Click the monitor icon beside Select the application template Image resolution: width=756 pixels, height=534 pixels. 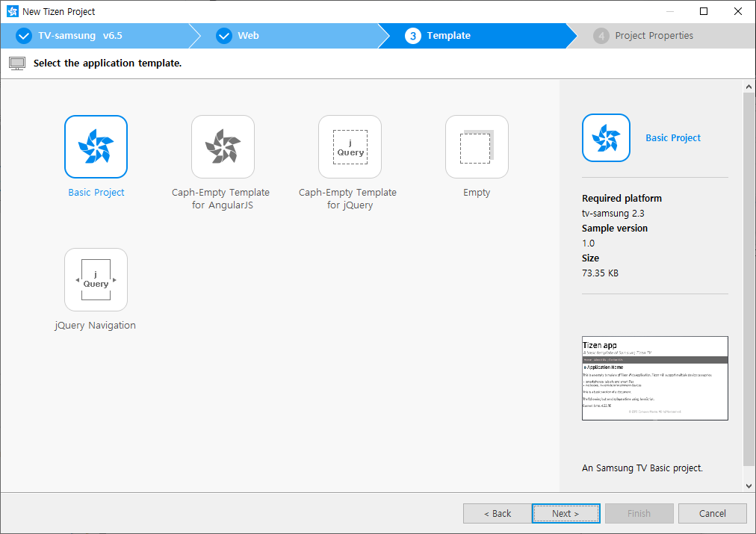pyautogui.click(x=17, y=63)
